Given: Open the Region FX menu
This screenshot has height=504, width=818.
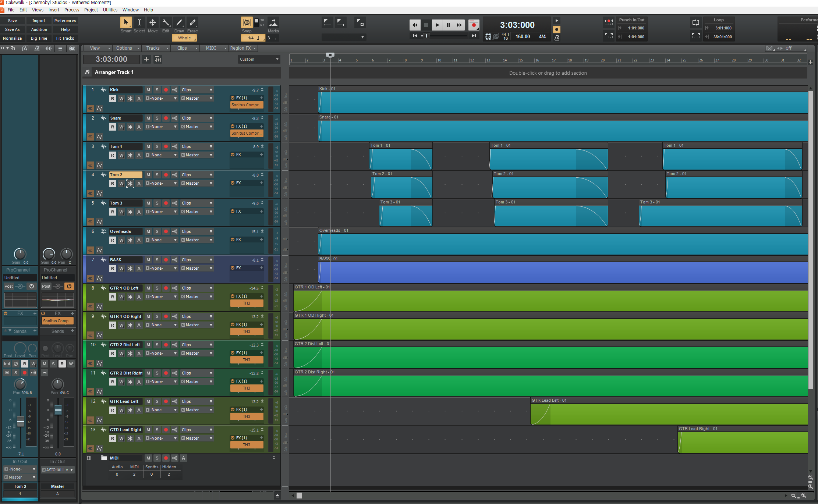Looking at the screenshot, I should coord(243,48).
